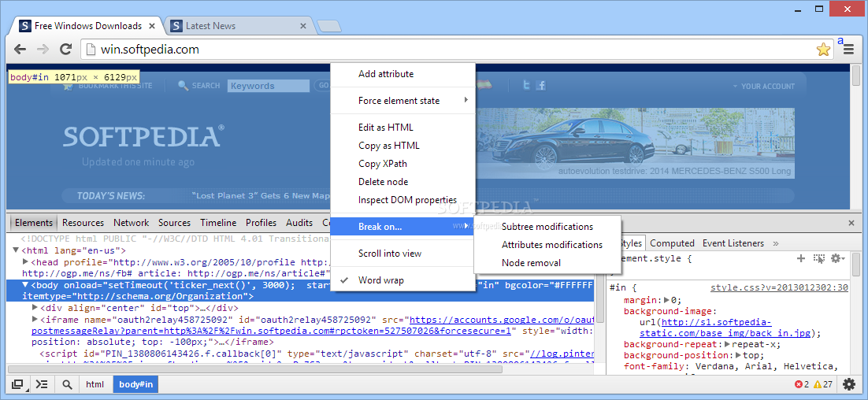Close DevTools panel with the X
The image size is (868, 400).
[851, 223]
